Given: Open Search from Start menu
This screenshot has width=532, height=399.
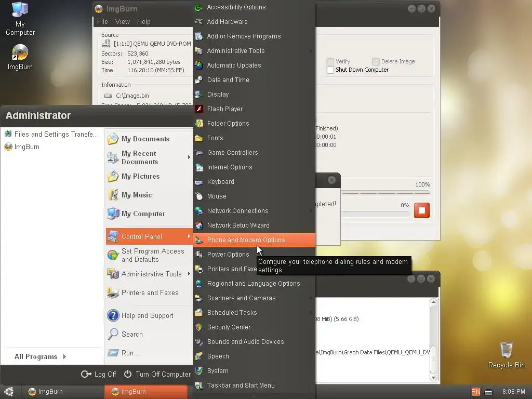Looking at the screenshot, I should coord(149,334).
